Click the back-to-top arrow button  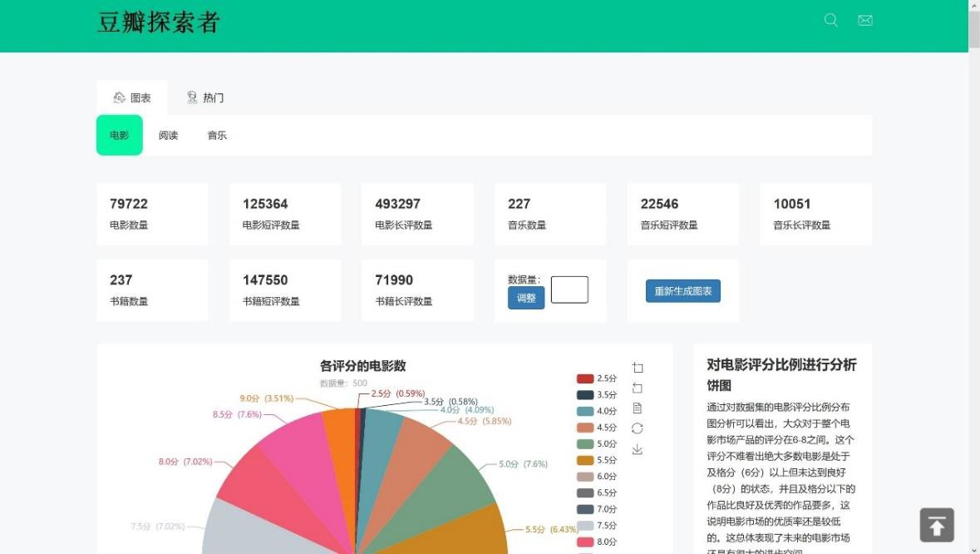pyautogui.click(x=936, y=525)
